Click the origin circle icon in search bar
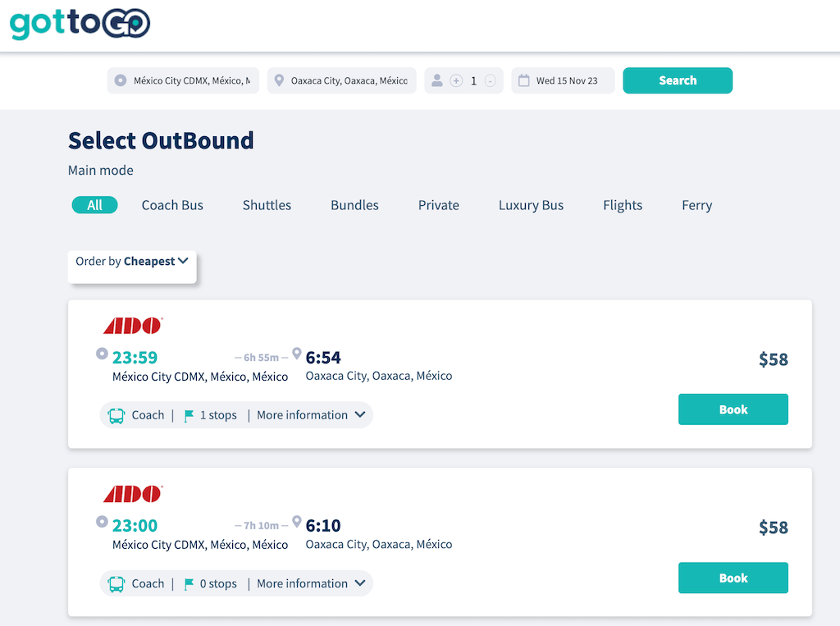The width and height of the screenshot is (840, 626). tap(121, 80)
